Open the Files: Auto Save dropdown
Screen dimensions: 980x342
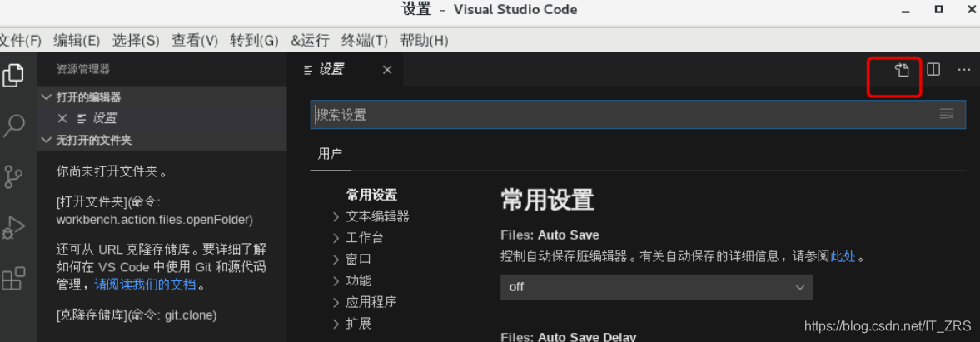click(x=656, y=287)
